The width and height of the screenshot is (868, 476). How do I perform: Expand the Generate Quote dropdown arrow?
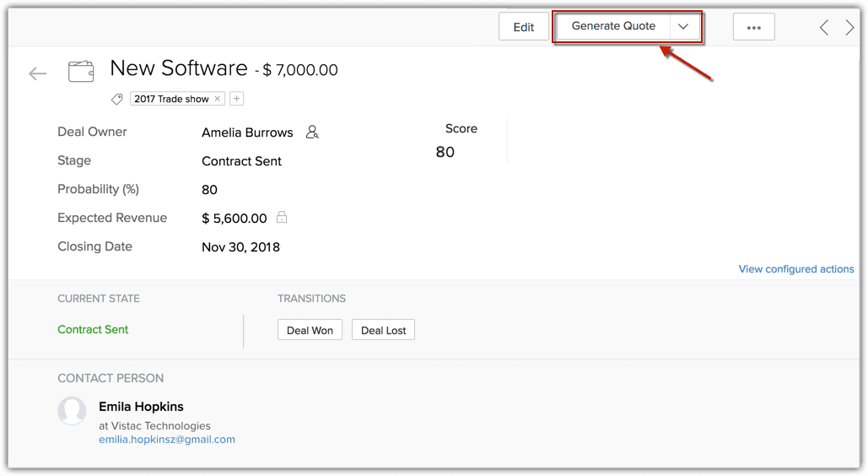point(683,26)
